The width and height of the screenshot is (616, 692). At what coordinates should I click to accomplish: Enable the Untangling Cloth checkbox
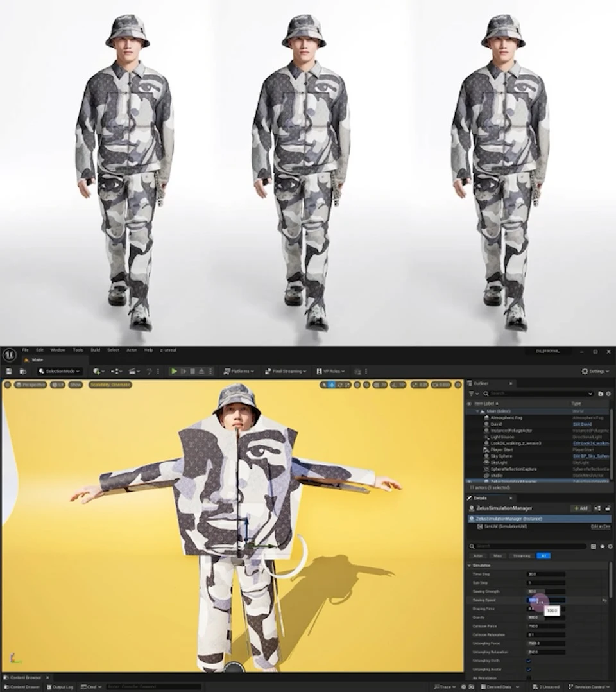click(x=529, y=661)
